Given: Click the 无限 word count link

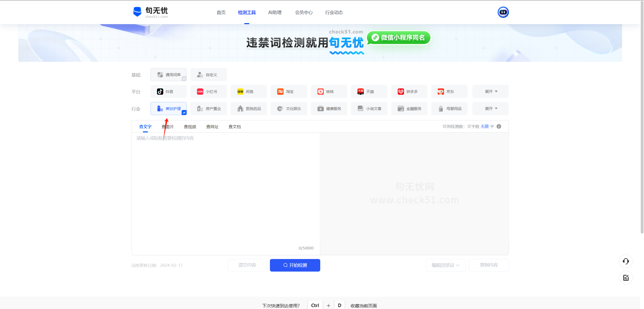Looking at the screenshot, I should tap(485, 126).
